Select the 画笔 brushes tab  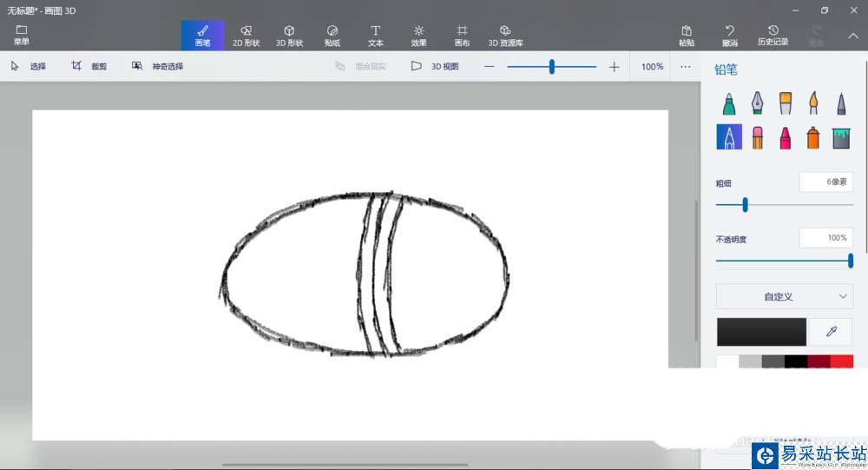[x=202, y=36]
